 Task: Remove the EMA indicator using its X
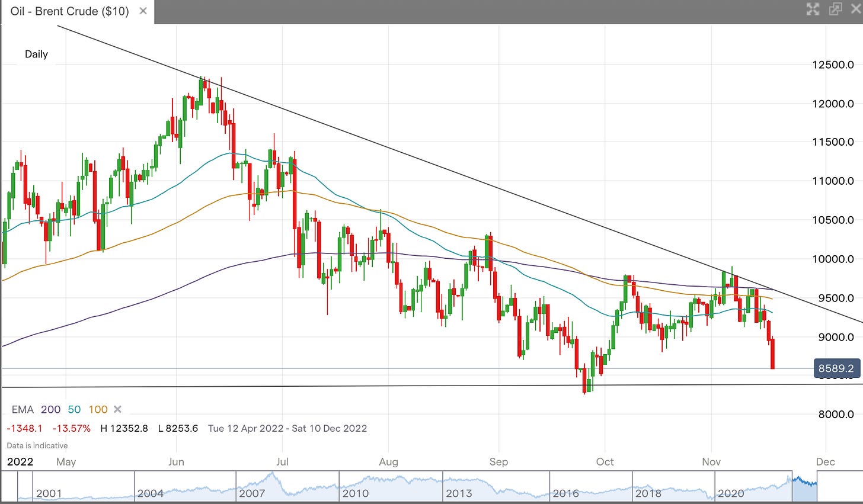(x=117, y=409)
